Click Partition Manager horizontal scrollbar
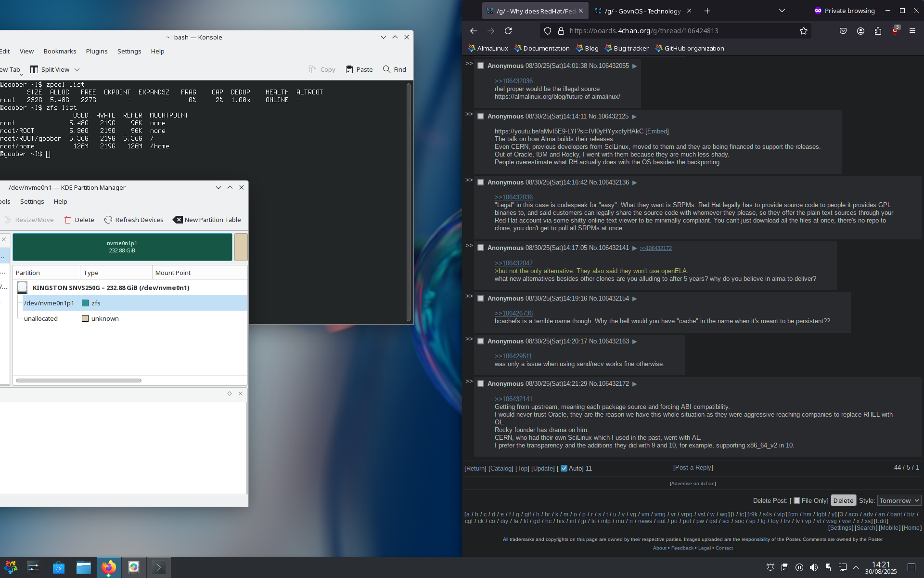This screenshot has width=924, height=578. pos(78,381)
